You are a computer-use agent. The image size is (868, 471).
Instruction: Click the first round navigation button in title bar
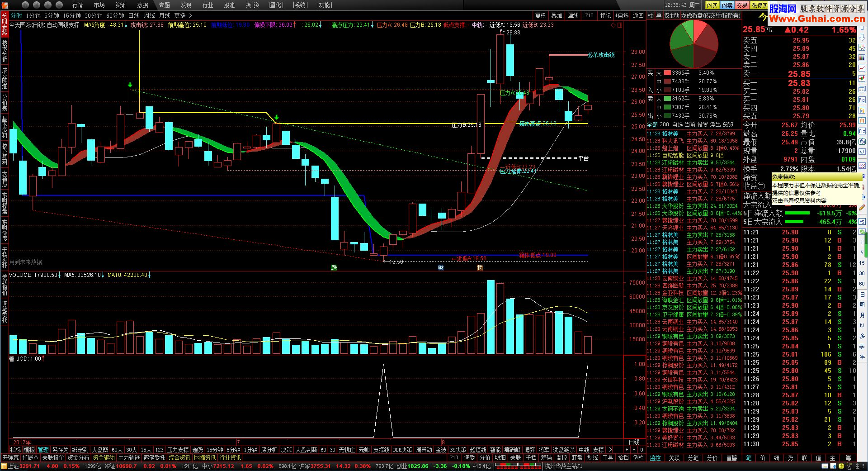[x=25, y=5]
